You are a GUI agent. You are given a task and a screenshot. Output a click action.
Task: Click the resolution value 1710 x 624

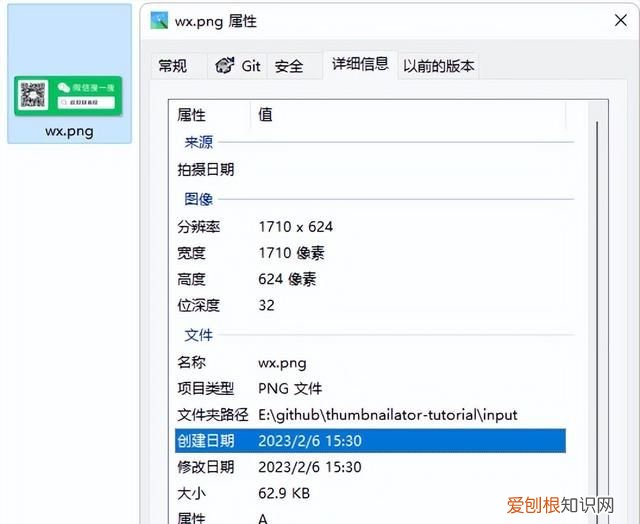pos(296,226)
